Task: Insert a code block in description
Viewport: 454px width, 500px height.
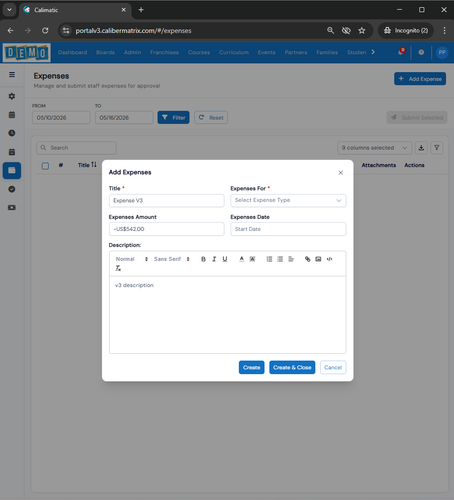Action: 329,259
